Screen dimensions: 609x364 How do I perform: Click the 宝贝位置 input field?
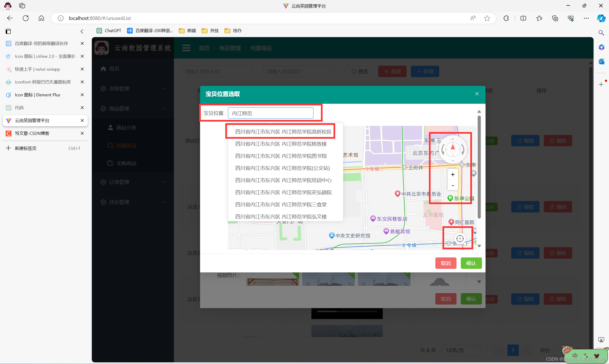tap(270, 113)
